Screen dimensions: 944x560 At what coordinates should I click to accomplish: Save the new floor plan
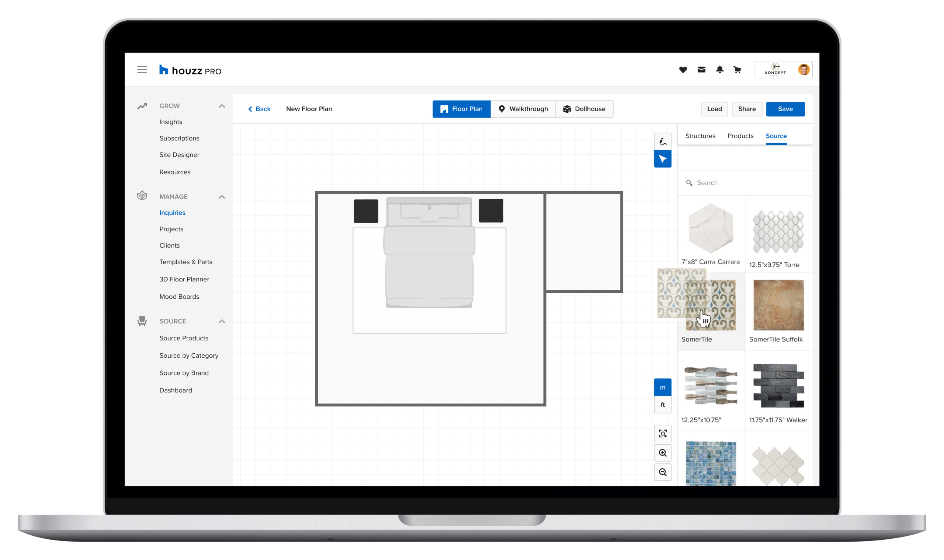785,109
